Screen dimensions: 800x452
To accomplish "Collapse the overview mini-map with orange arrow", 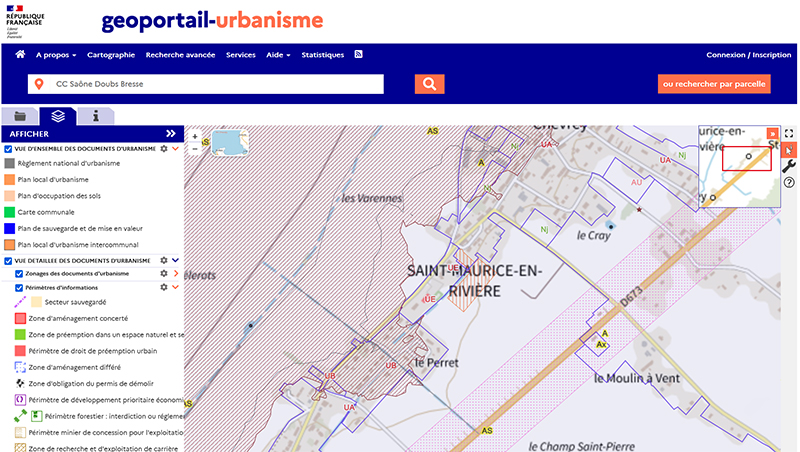I will tap(771, 133).
